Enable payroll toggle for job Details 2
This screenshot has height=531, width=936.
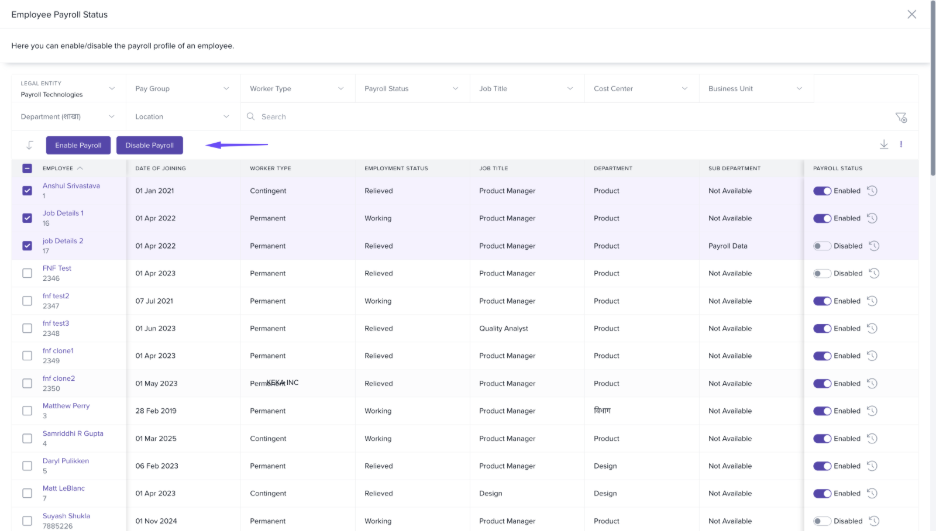coord(822,246)
